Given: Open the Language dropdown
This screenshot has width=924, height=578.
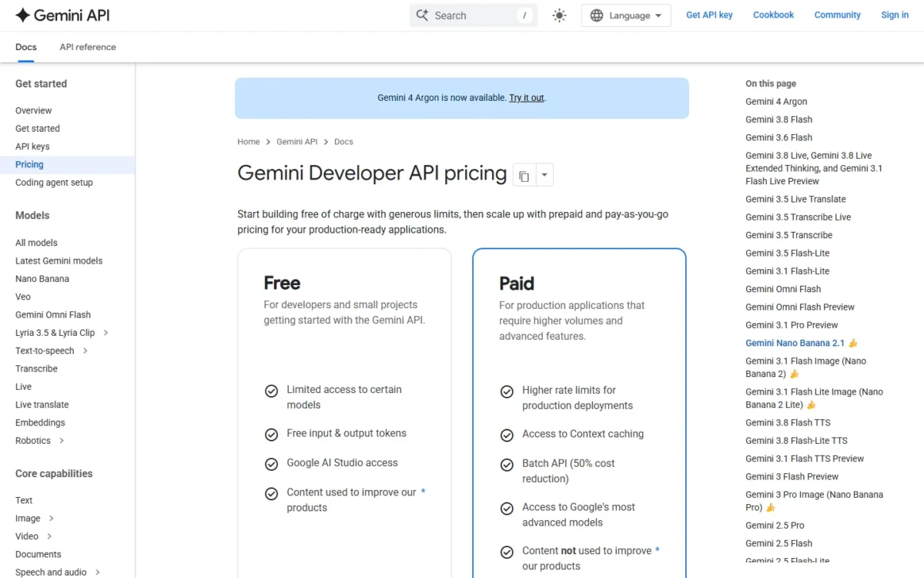Looking at the screenshot, I should point(626,15).
